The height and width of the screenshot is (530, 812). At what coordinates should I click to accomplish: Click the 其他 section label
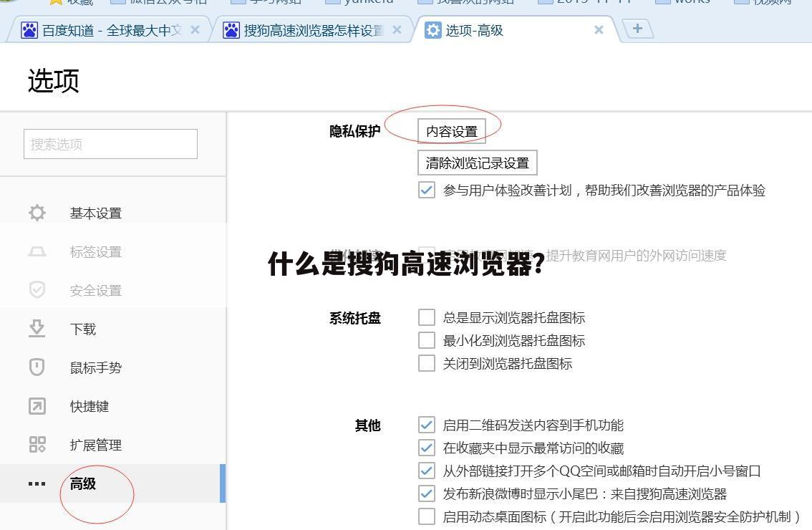[367, 425]
